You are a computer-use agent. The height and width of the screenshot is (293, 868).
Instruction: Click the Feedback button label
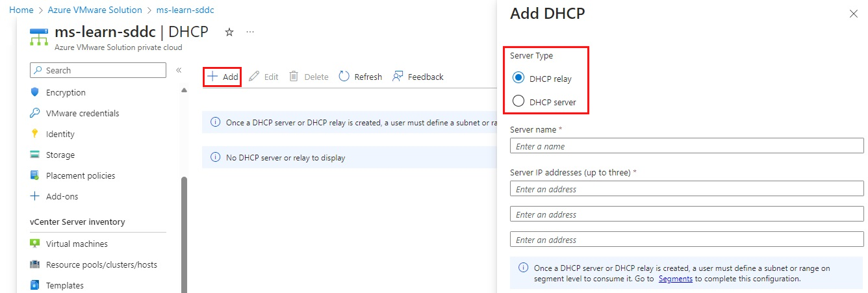pos(426,77)
